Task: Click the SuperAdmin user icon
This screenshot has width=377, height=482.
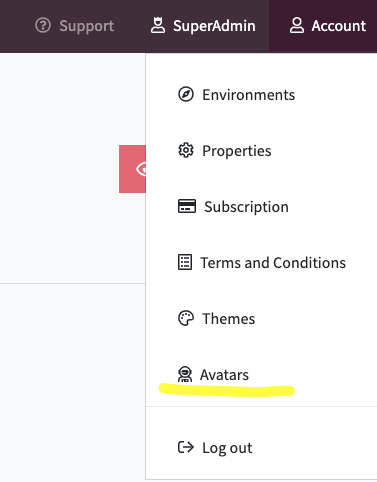Action: pyautogui.click(x=158, y=26)
